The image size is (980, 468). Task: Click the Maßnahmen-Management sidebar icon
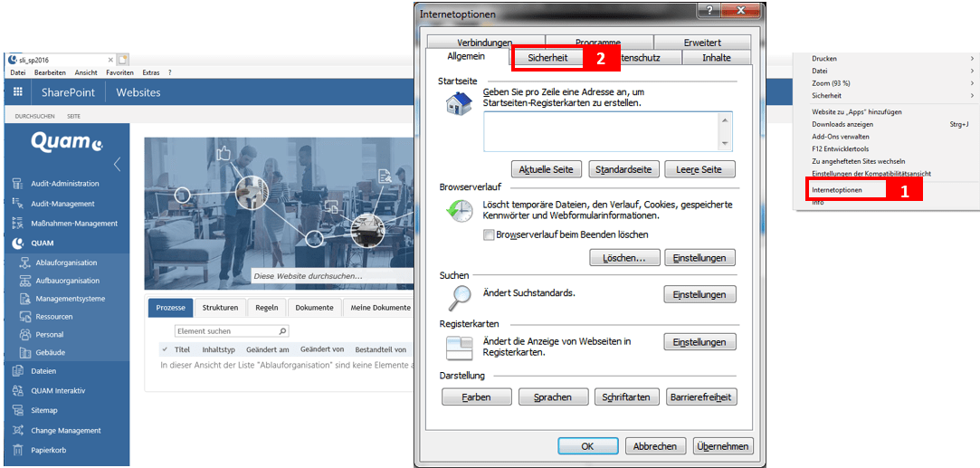click(18, 223)
